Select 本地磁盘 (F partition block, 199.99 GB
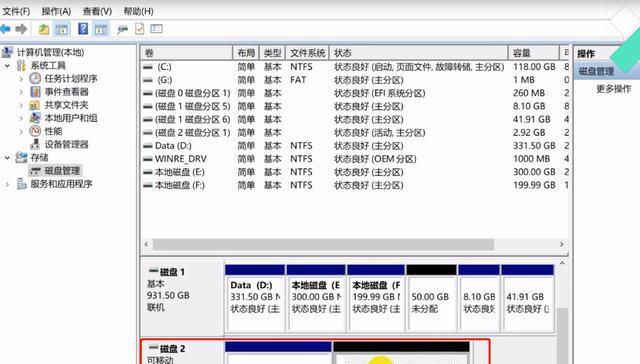Viewport: 640px width, 364px height. (x=376, y=298)
